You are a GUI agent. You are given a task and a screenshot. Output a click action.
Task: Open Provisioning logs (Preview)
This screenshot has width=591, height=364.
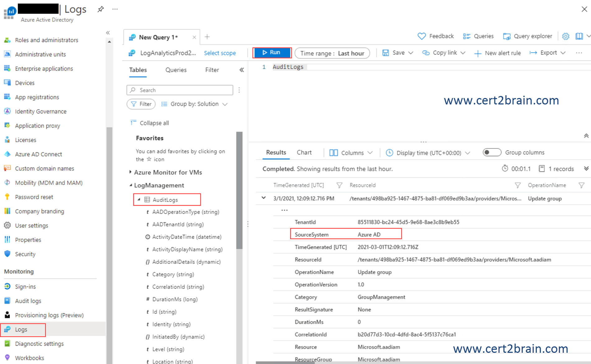(49, 315)
